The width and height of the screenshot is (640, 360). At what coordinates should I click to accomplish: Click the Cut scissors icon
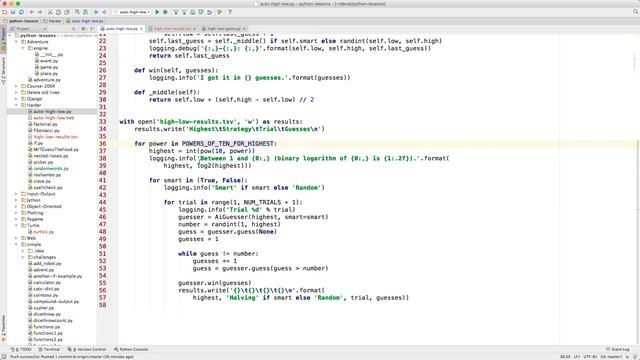[x=50, y=12]
